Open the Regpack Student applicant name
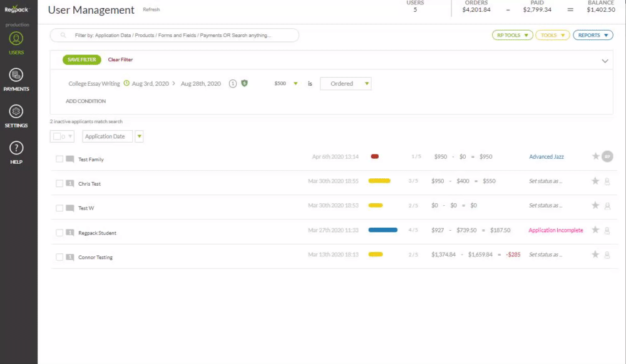Viewport: 626px width, 364px height. click(x=97, y=233)
